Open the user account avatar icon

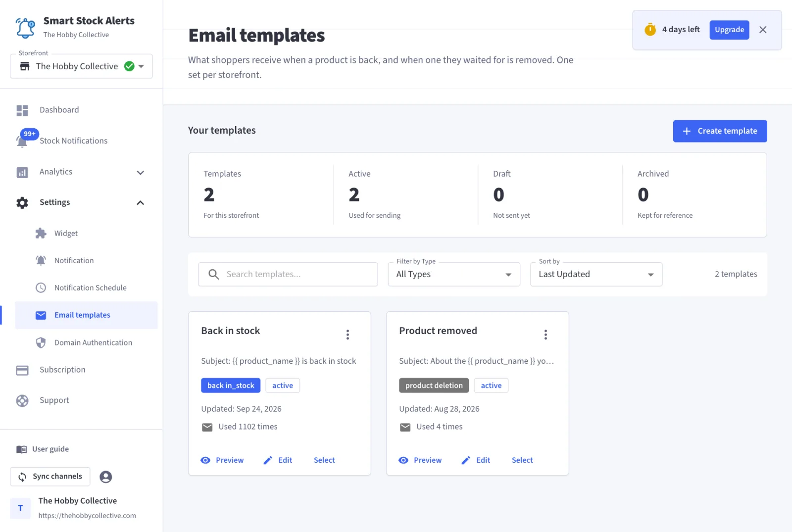106,477
